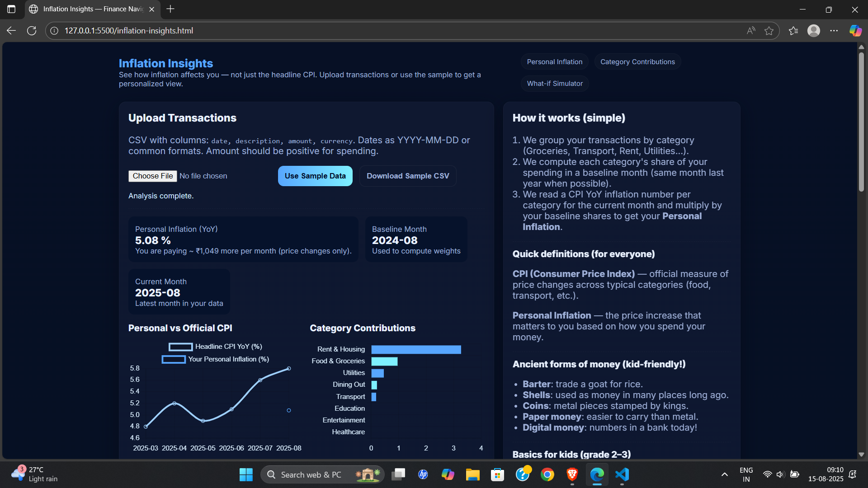The width and height of the screenshot is (868, 488).
Task: Open the What-if Simulator section
Action: pos(555,84)
